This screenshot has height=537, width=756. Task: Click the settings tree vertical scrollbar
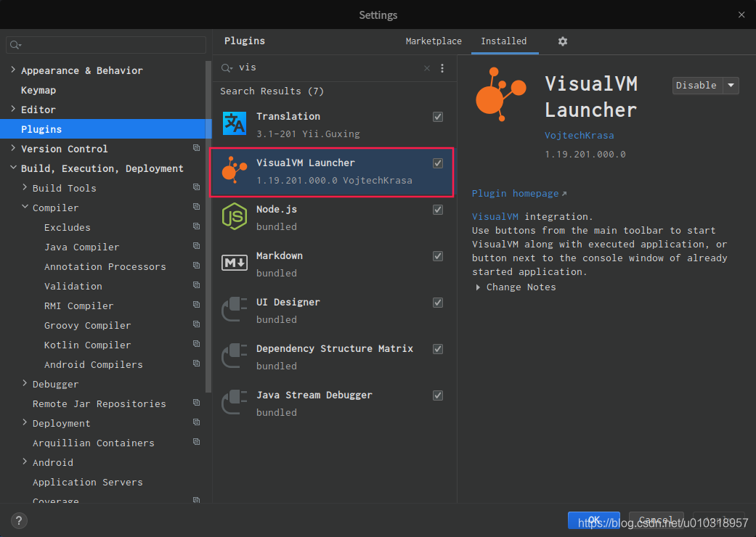[x=208, y=226]
